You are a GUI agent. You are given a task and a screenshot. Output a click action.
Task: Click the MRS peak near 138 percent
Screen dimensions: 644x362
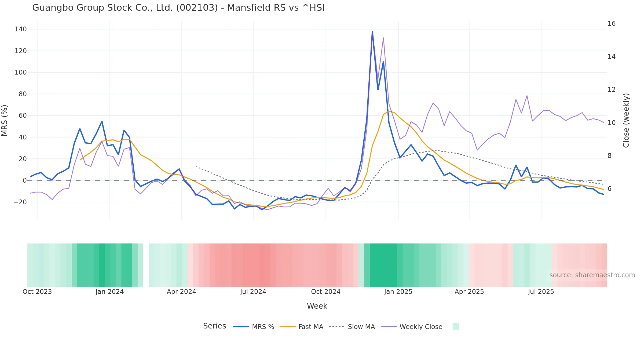[372, 32]
